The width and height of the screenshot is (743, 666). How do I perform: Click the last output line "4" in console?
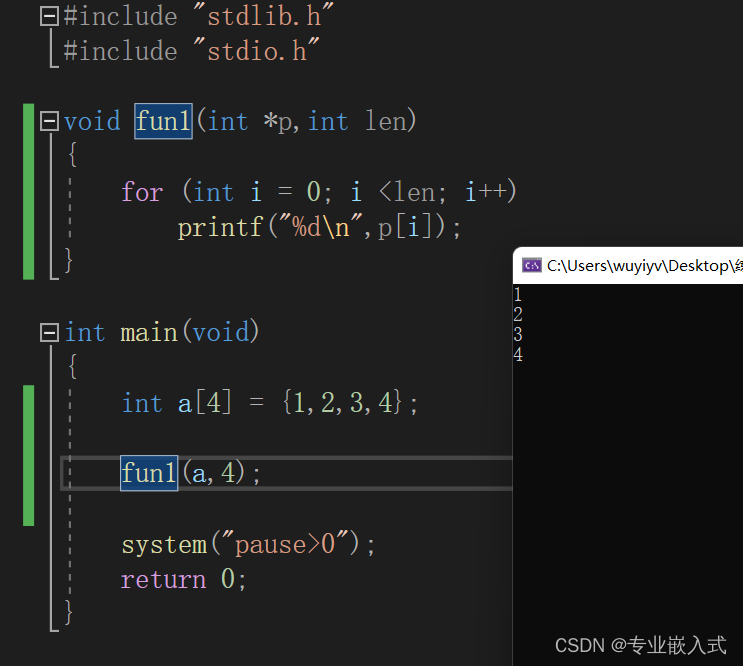click(x=518, y=355)
